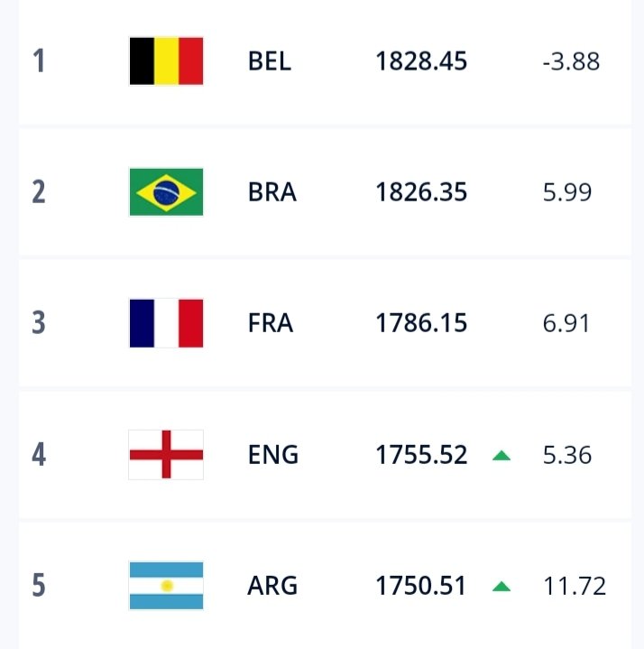Screen dimensions: 644x649
Task: Select the ENG team code
Action: 272,454
